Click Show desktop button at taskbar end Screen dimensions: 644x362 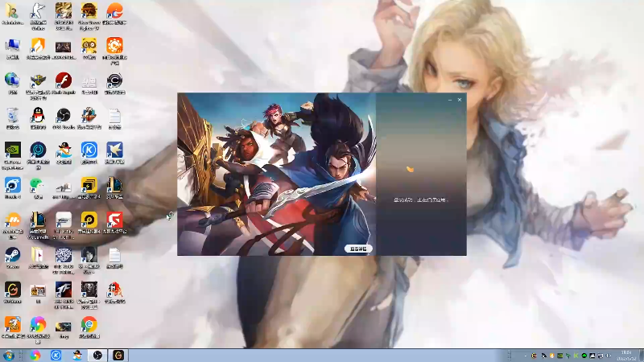641,356
